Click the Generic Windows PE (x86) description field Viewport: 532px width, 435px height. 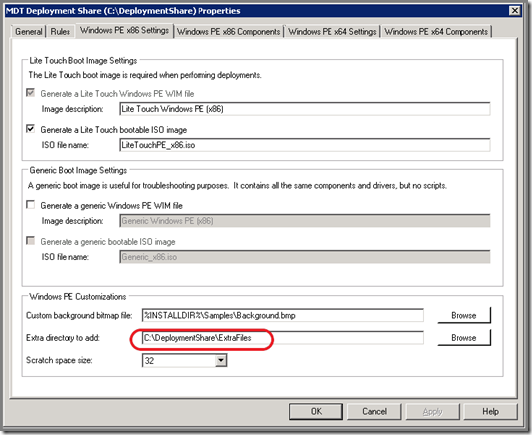305,221
